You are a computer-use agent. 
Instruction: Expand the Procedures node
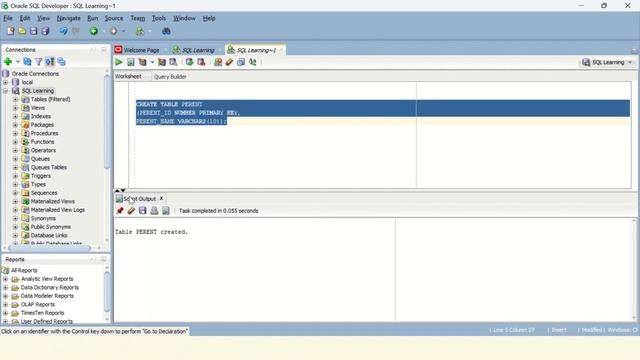pyautogui.click(x=16, y=133)
